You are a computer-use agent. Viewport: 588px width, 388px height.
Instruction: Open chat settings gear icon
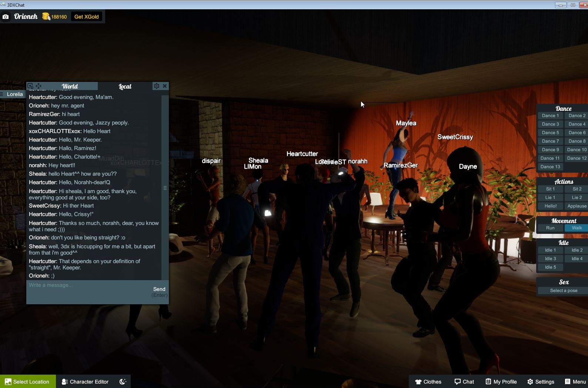[157, 86]
